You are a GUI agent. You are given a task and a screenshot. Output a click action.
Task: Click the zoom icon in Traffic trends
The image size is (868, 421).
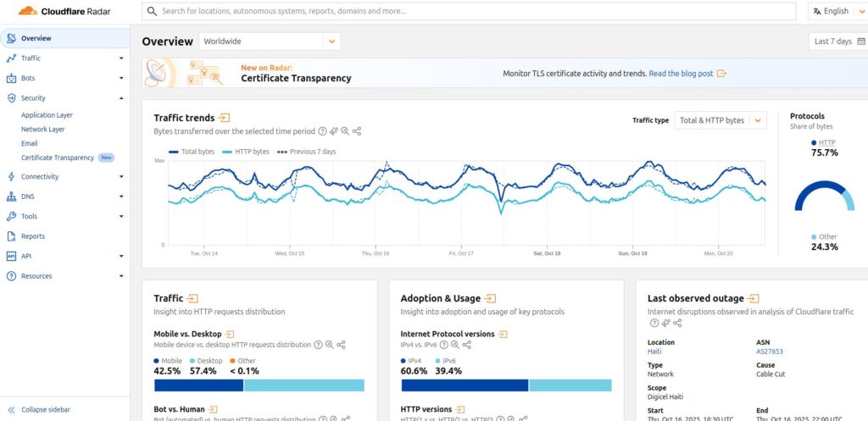coord(345,131)
